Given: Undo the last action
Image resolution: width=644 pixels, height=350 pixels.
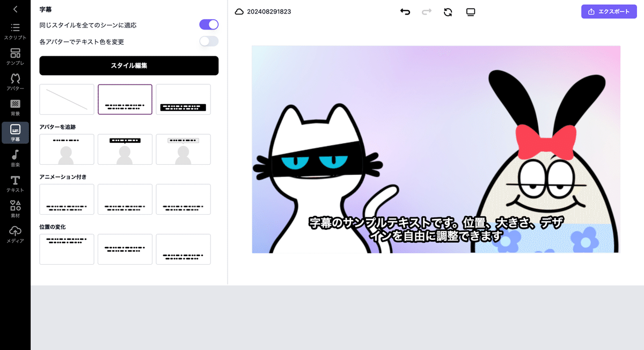Looking at the screenshot, I should point(405,11).
